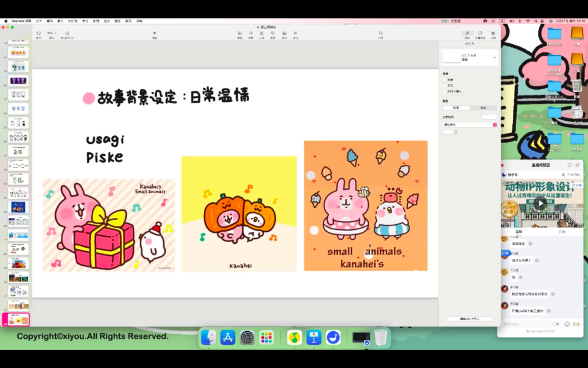Viewport: 588px width, 368px height.
Task: Switch to the Dynamic background tab
Action: click(x=483, y=108)
